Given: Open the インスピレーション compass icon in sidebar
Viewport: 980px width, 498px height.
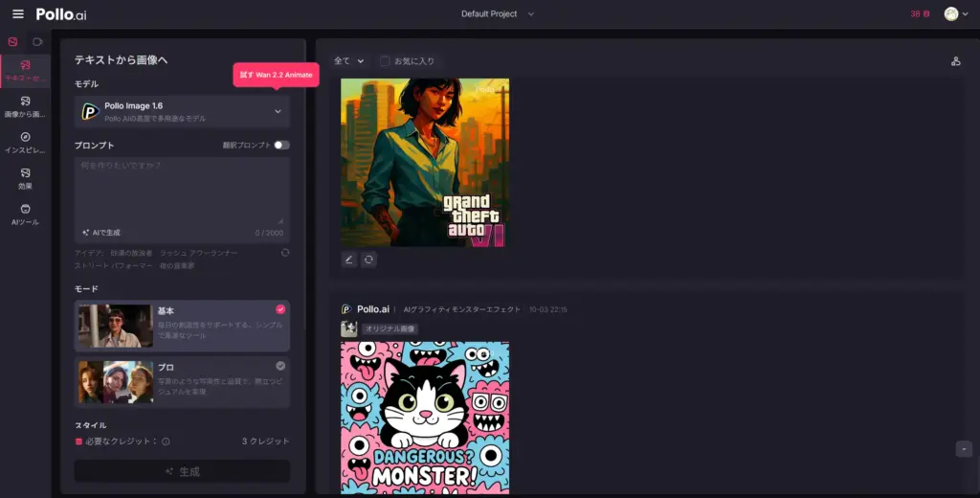Looking at the screenshot, I should pos(25,143).
